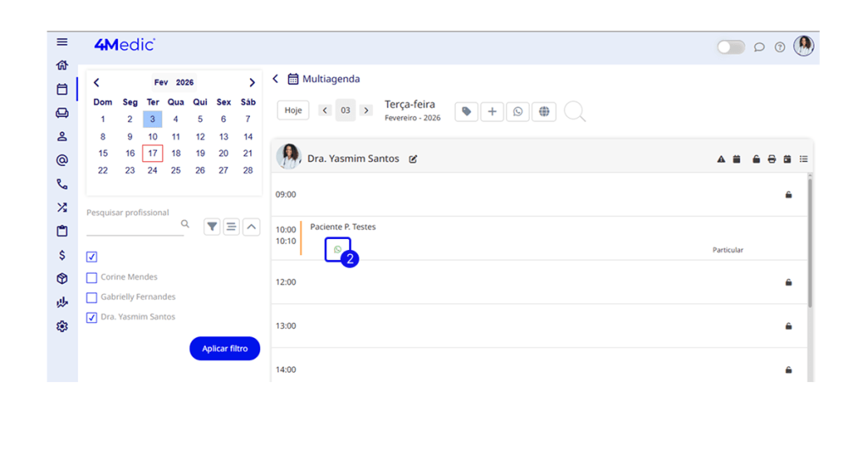Open the Fev month selector
Screen dimensions: 868x455
(160, 83)
